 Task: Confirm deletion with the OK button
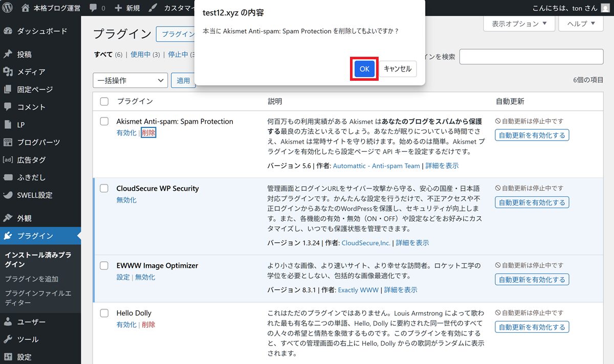pos(364,69)
